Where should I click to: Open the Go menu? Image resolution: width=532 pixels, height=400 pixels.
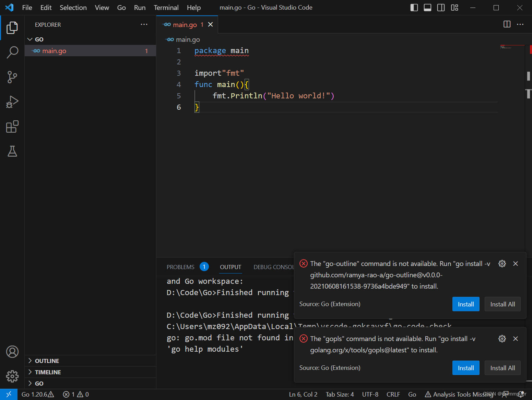121,8
